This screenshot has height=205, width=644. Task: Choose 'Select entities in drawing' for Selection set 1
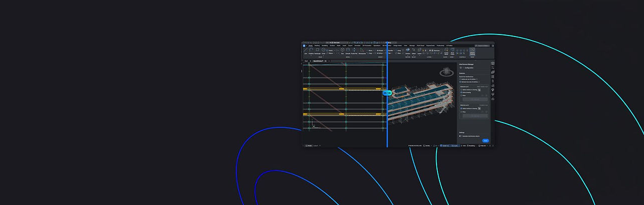pyautogui.click(x=462, y=89)
